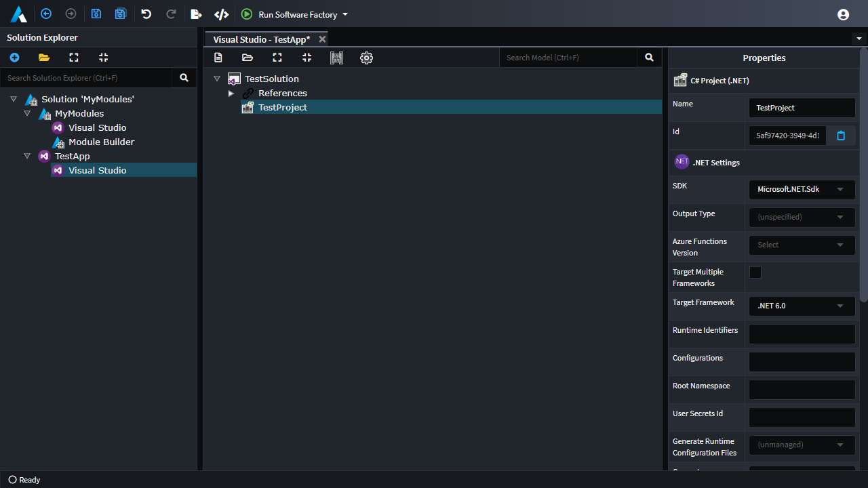Click the open folder icon in designer toolbar

coord(248,58)
